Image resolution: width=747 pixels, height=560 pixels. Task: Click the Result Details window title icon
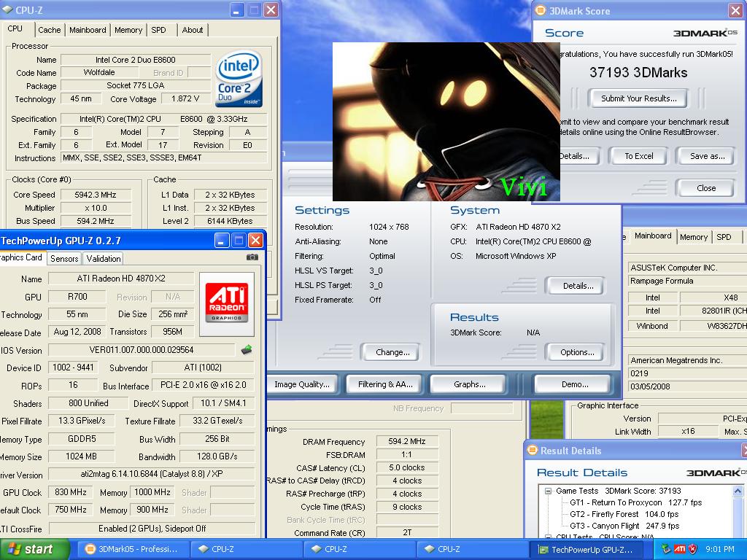coord(532,451)
